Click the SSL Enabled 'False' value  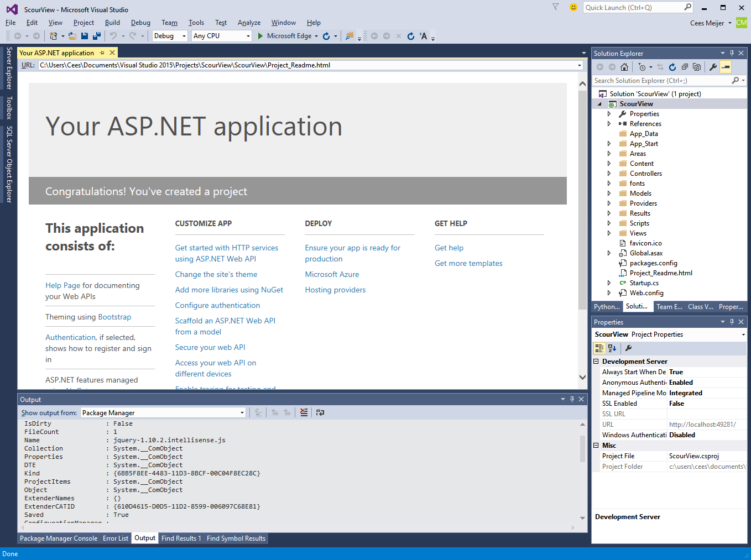707,404
